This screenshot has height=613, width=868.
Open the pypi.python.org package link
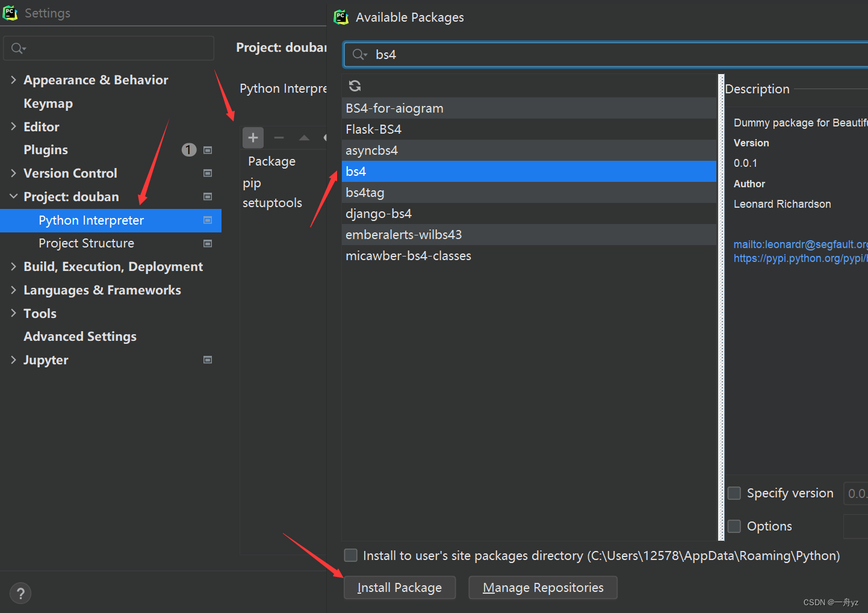click(801, 258)
